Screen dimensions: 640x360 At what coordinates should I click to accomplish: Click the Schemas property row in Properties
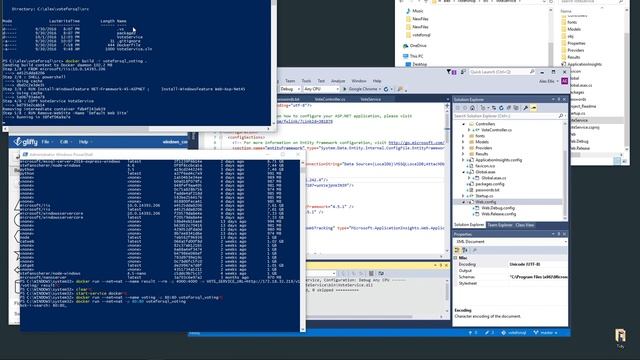pyautogui.click(x=511, y=277)
